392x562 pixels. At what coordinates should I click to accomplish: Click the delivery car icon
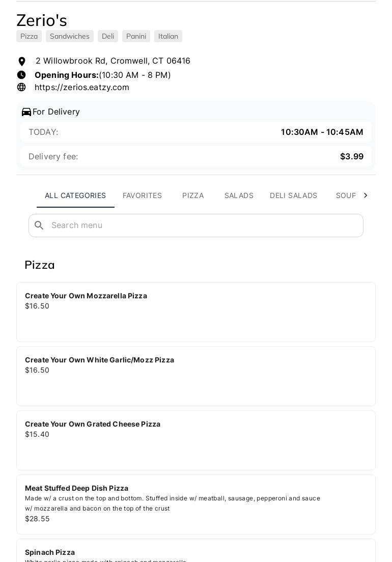26,112
